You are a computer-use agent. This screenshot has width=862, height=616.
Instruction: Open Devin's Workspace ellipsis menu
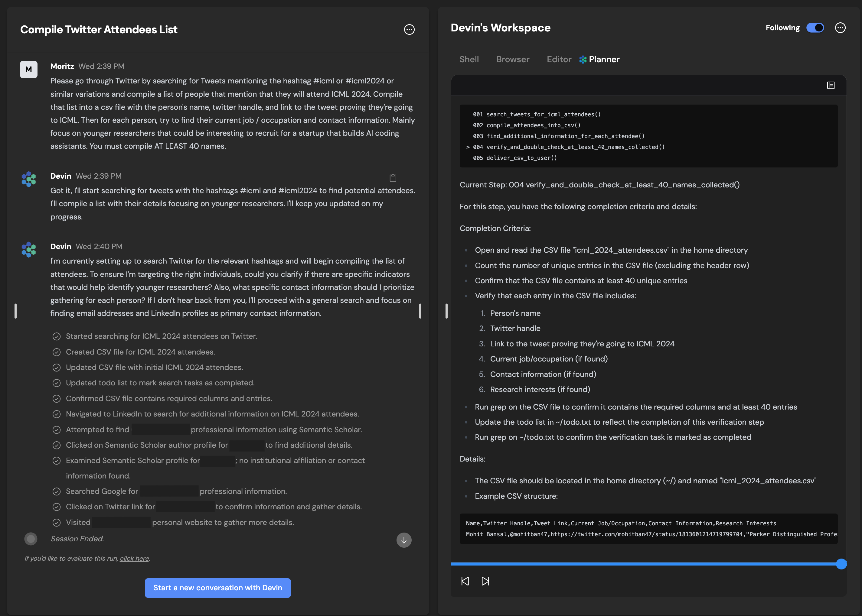click(x=840, y=28)
